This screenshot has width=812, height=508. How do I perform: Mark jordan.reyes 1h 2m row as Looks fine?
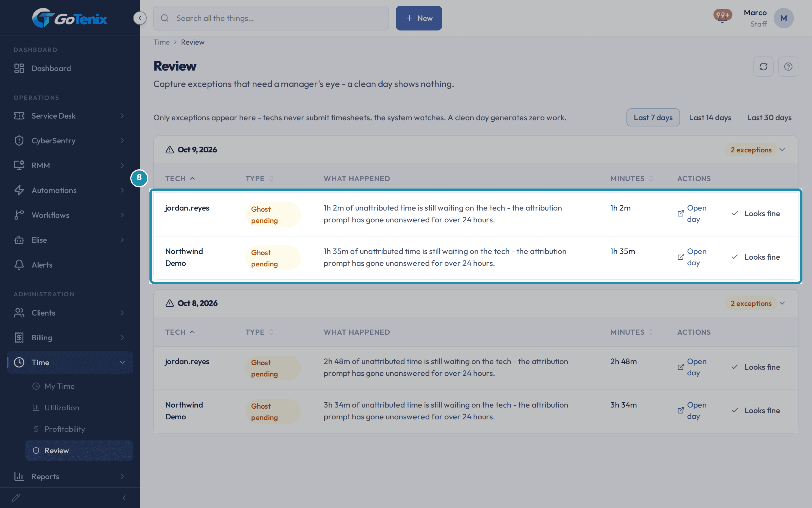pos(756,214)
